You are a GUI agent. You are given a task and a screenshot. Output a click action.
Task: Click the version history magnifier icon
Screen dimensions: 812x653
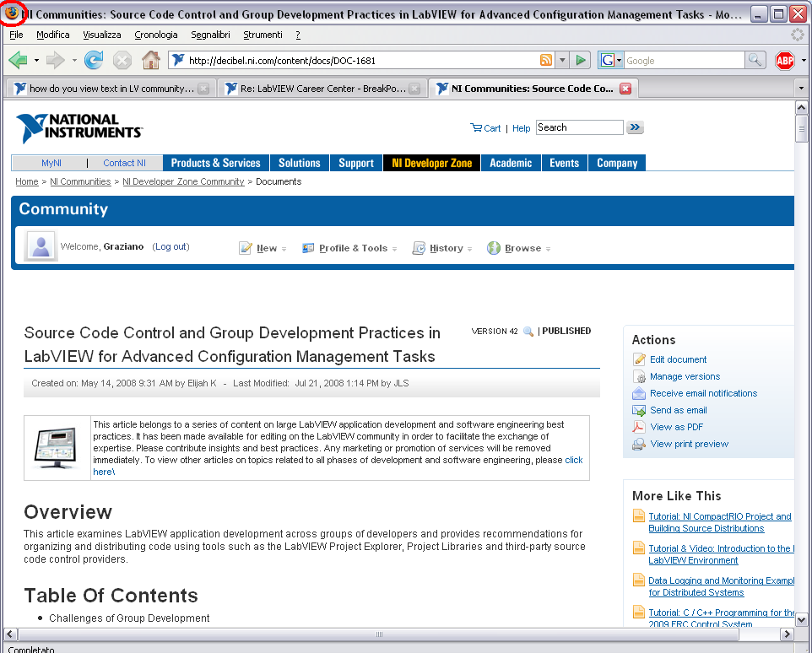click(528, 332)
